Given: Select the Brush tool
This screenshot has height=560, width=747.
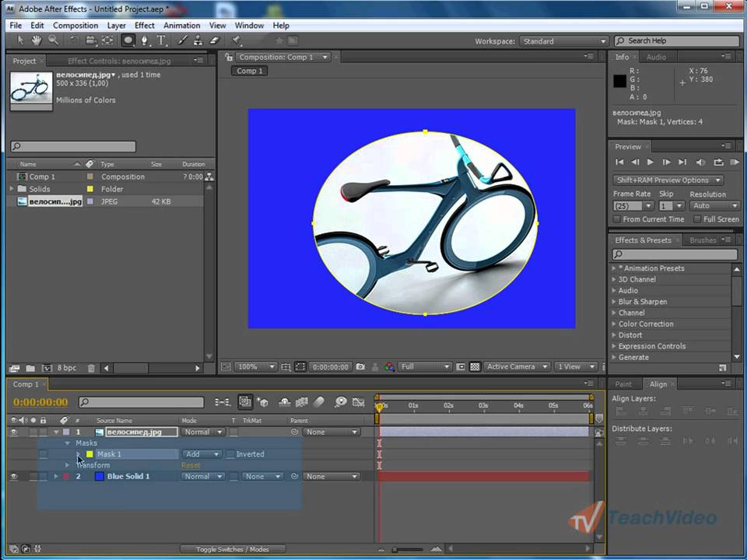Looking at the screenshot, I should click(x=182, y=40).
